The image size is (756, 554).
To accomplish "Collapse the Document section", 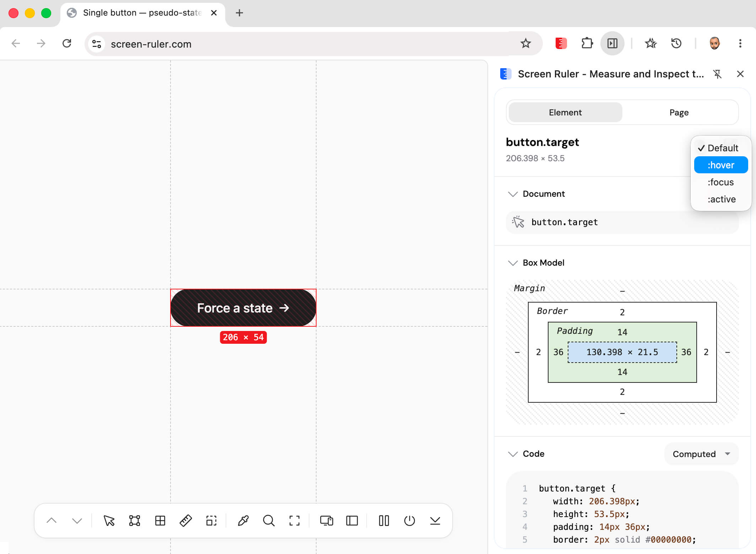I will pyautogui.click(x=513, y=194).
